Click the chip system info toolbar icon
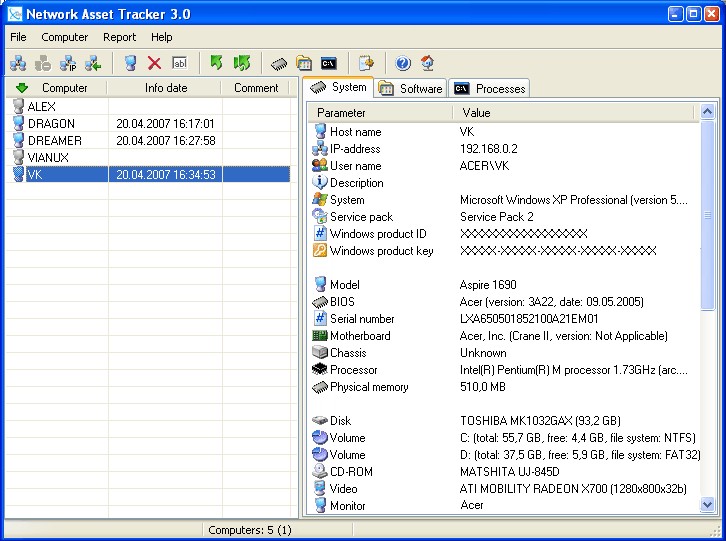Viewport: 726px width, 541px height. tap(279, 63)
